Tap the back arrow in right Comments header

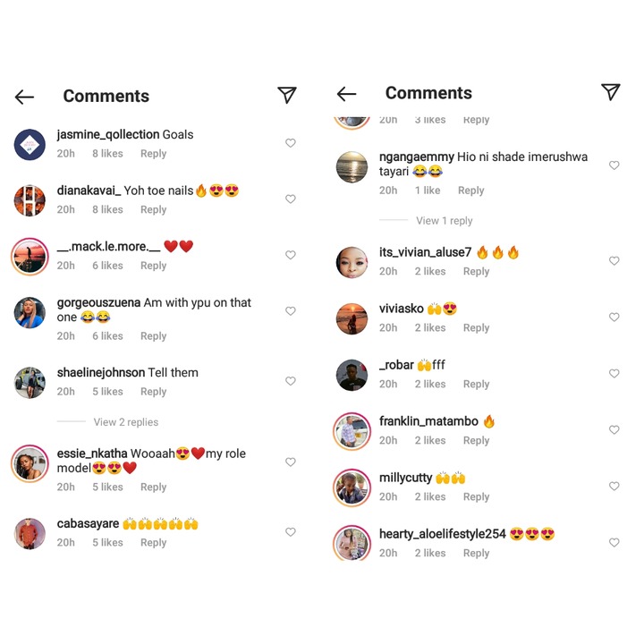coord(346,94)
